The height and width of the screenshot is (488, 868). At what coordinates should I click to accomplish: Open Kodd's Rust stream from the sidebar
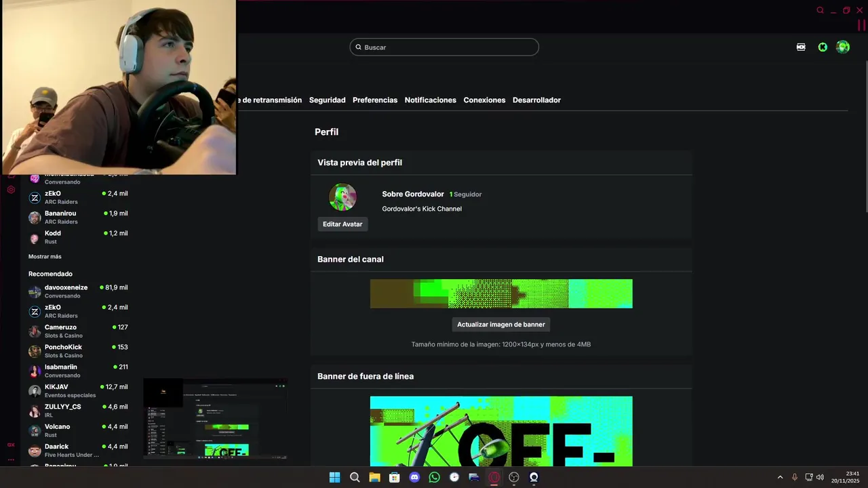[78, 237]
